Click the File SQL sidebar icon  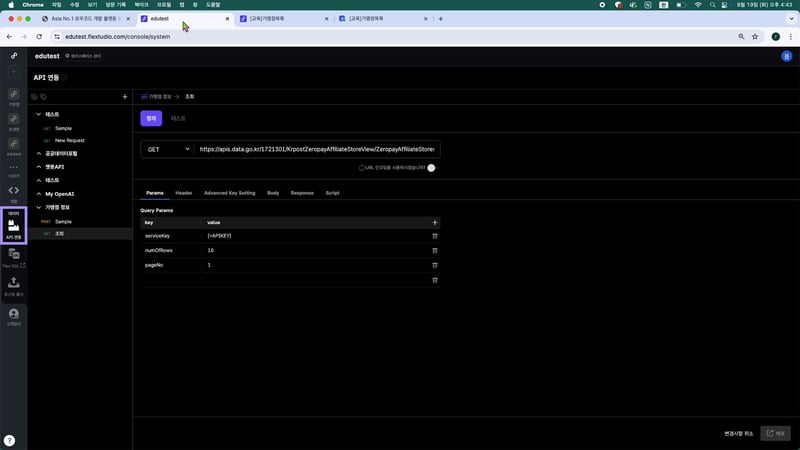click(x=14, y=257)
